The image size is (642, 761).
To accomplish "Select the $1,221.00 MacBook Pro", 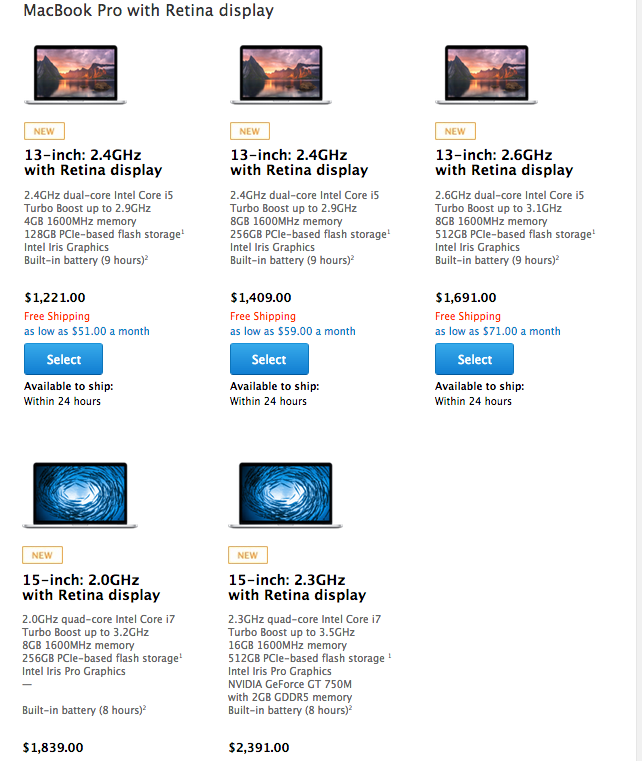I will click(64, 359).
